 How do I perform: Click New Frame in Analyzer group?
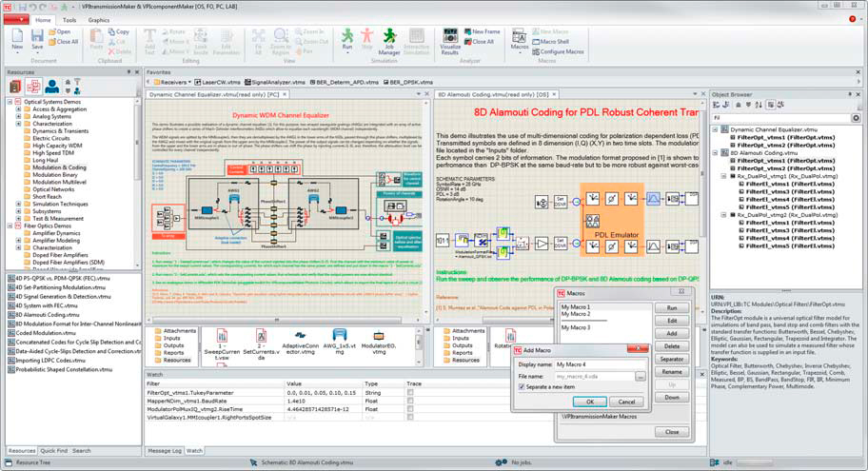click(482, 32)
